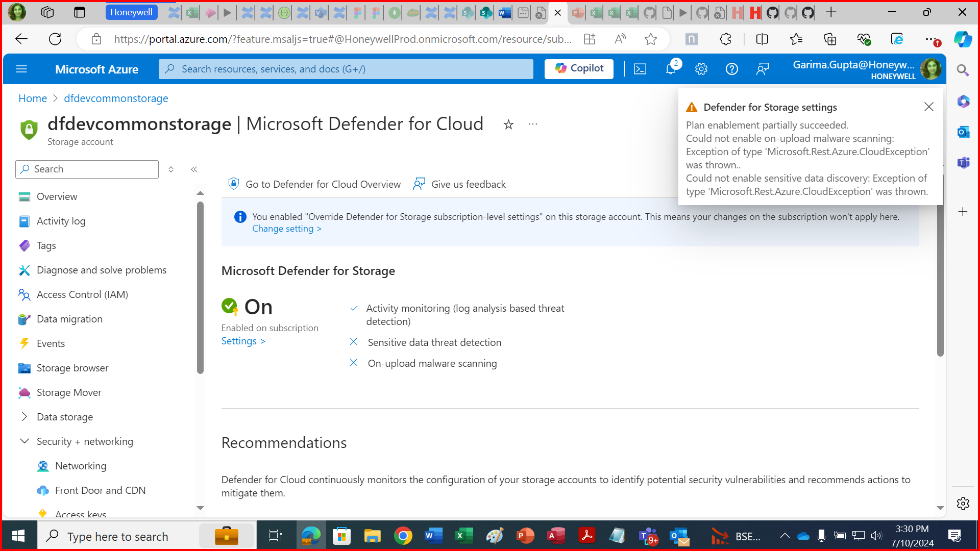Click the Change setting link
Screen dimensions: 980x551
(286, 229)
